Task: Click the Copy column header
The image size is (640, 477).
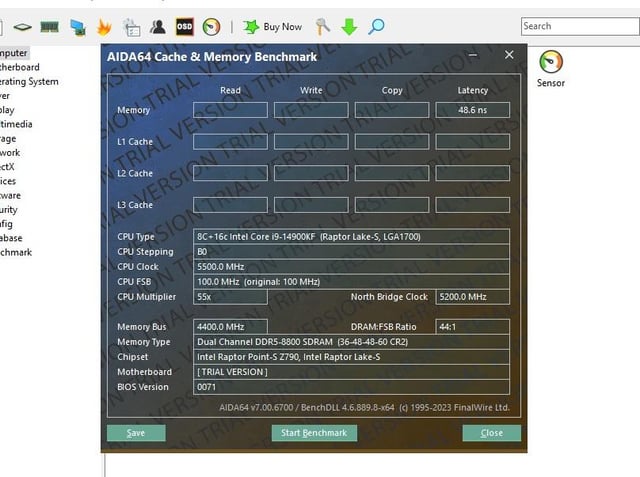Action: click(392, 91)
